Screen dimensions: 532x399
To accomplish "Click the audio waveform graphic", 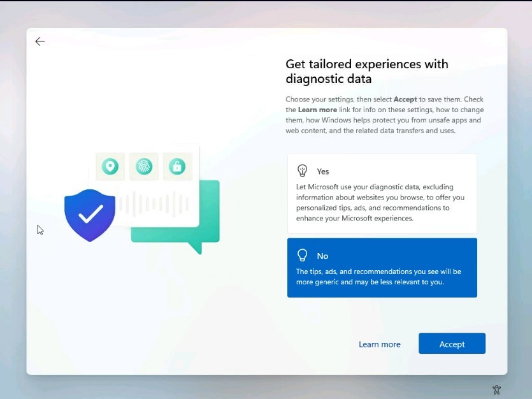I will coord(154,204).
